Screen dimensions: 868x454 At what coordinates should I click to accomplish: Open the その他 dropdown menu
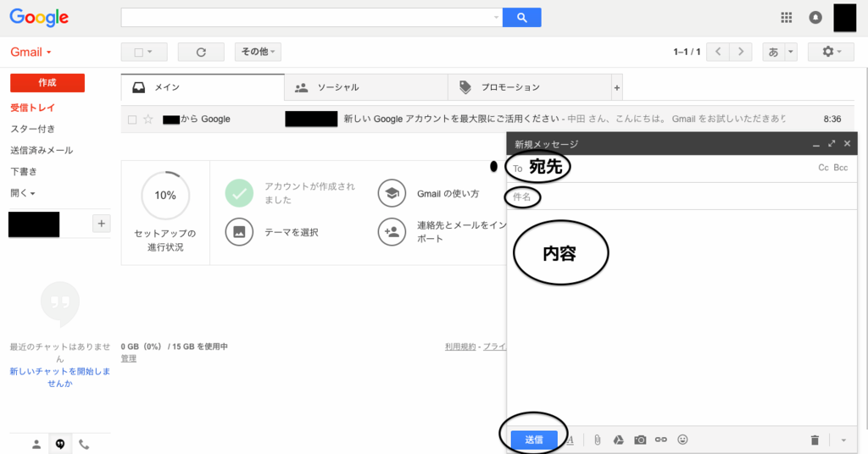258,52
